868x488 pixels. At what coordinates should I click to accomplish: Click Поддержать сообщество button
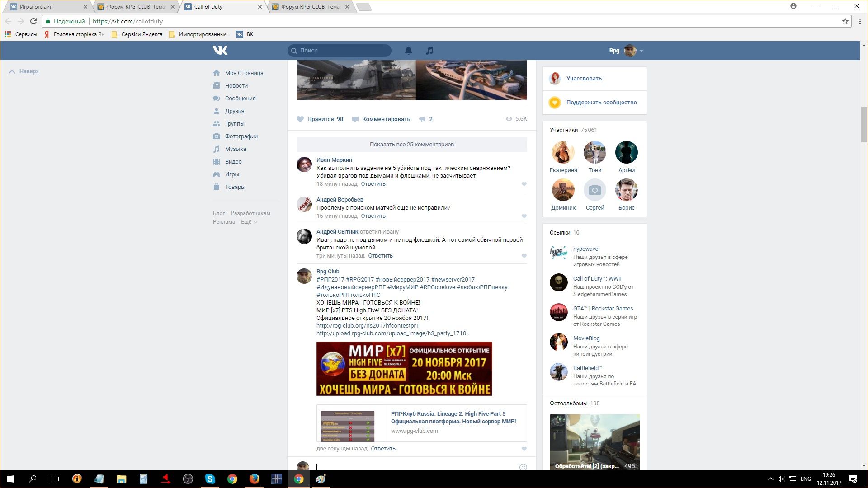point(601,103)
